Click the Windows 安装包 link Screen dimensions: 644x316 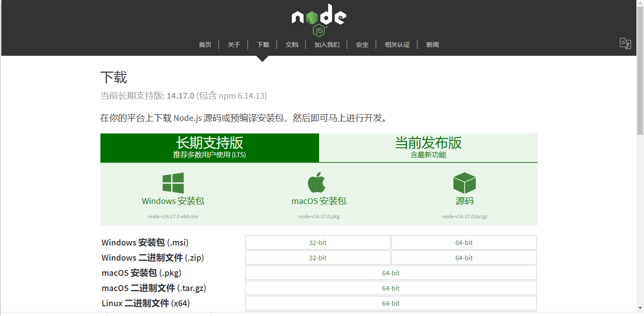point(173,201)
